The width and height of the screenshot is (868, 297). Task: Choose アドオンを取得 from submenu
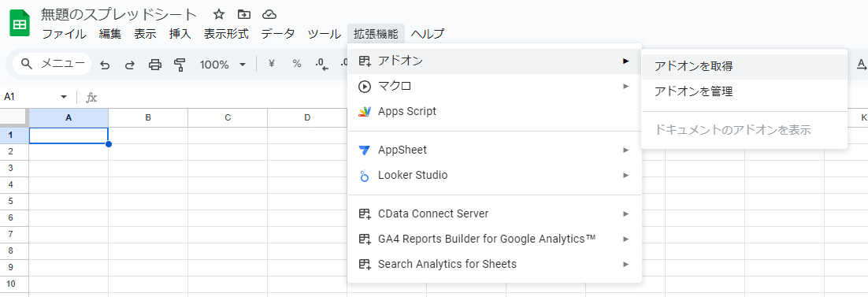coord(744,66)
